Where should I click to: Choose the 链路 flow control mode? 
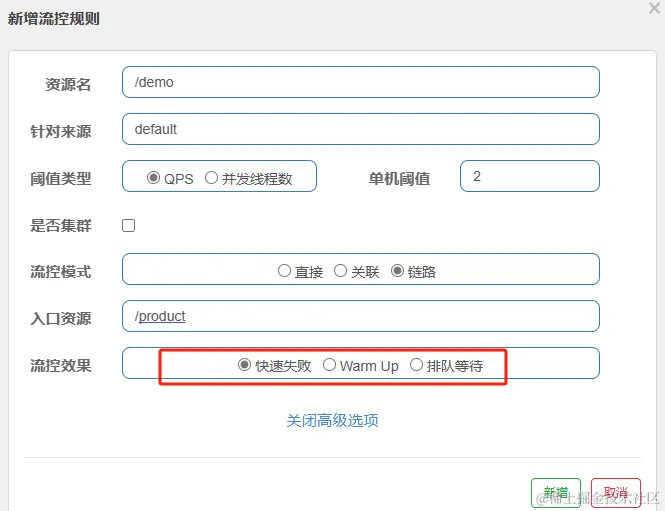pyautogui.click(x=397, y=271)
